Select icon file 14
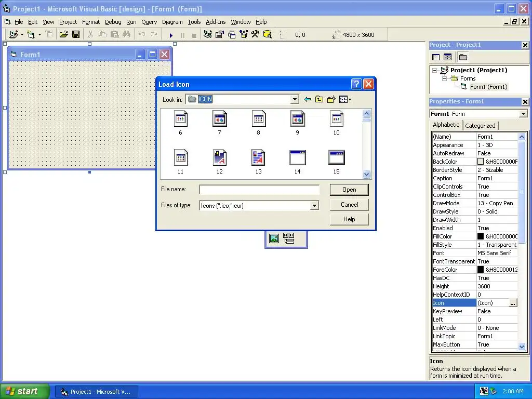The image size is (532, 399). [x=298, y=162]
